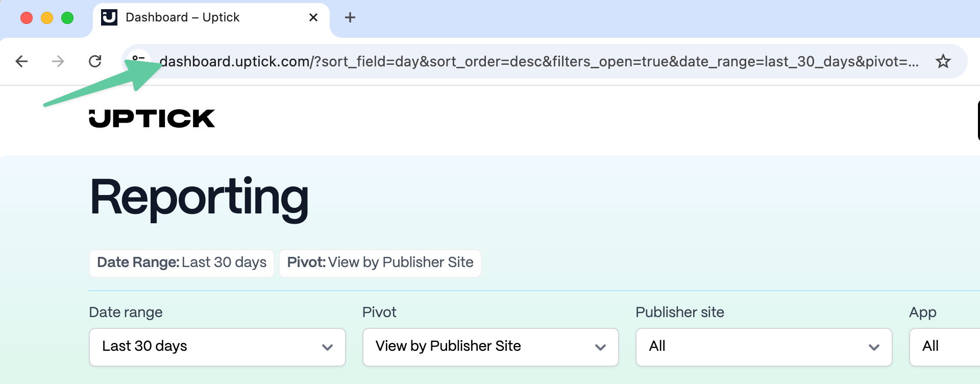Expand the Pivot dropdown
This screenshot has width=980, height=384.
[x=491, y=347]
